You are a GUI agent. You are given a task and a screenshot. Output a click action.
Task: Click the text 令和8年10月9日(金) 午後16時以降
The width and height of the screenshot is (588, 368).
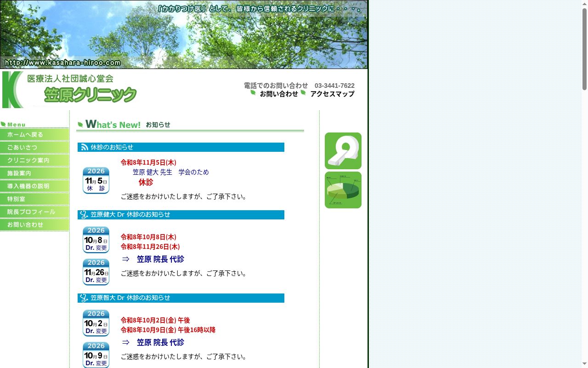point(168,330)
